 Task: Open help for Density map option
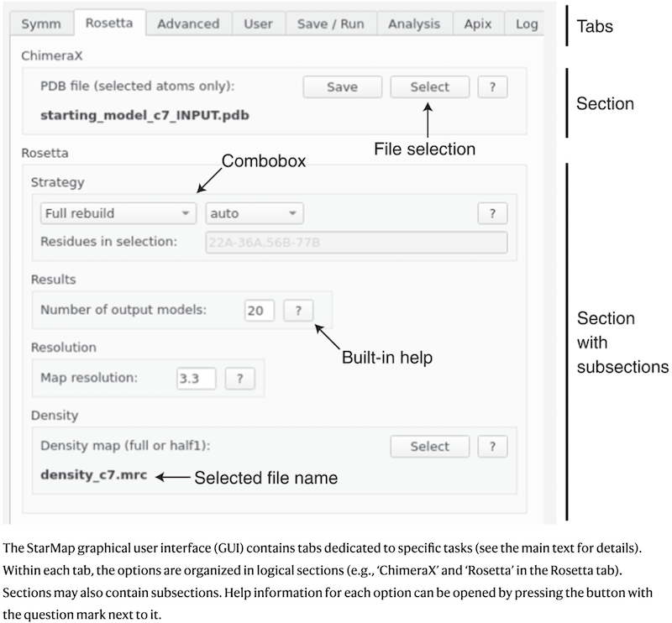coord(492,447)
